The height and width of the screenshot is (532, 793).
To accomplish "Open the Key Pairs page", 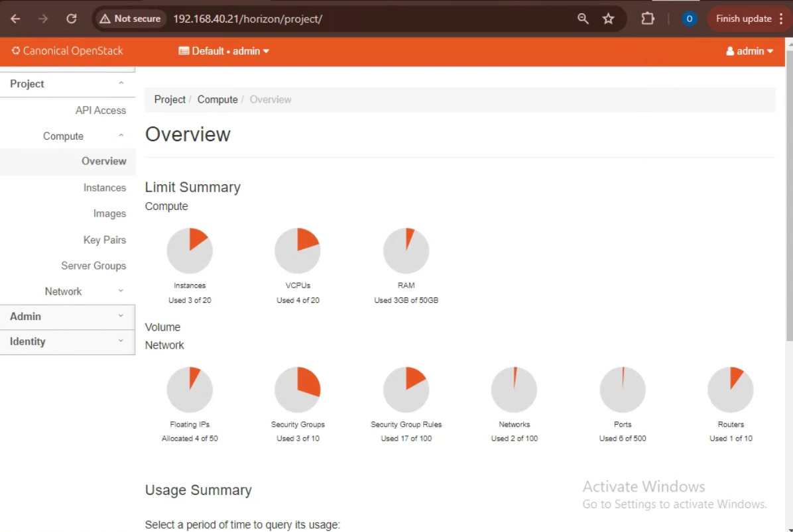I will point(104,240).
